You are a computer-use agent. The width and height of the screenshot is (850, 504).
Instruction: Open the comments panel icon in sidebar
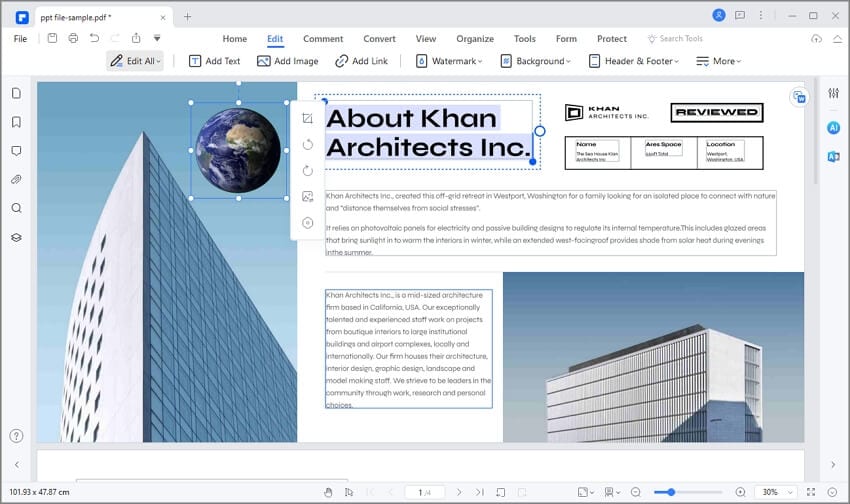16,151
